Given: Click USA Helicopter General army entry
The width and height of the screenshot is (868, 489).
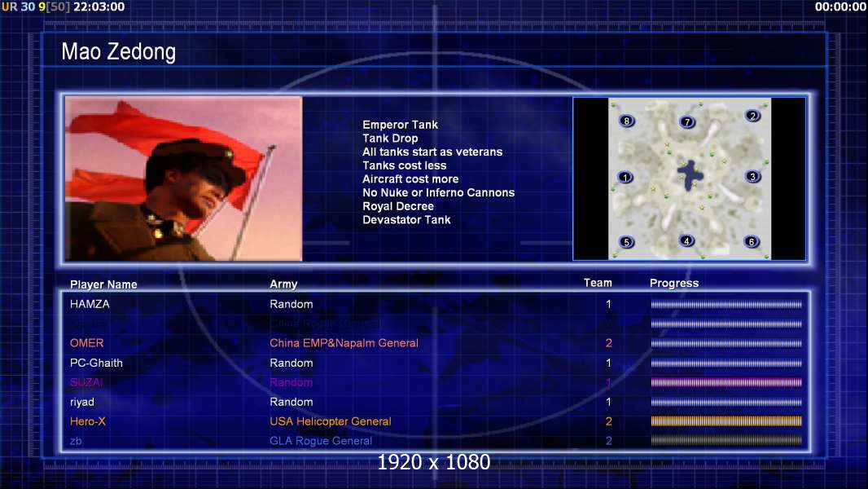Looking at the screenshot, I should pos(331,421).
